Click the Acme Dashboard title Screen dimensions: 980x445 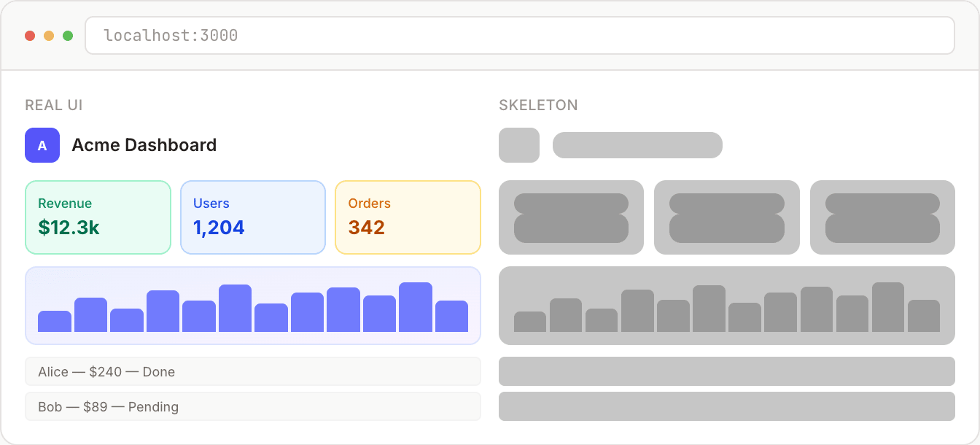point(144,145)
